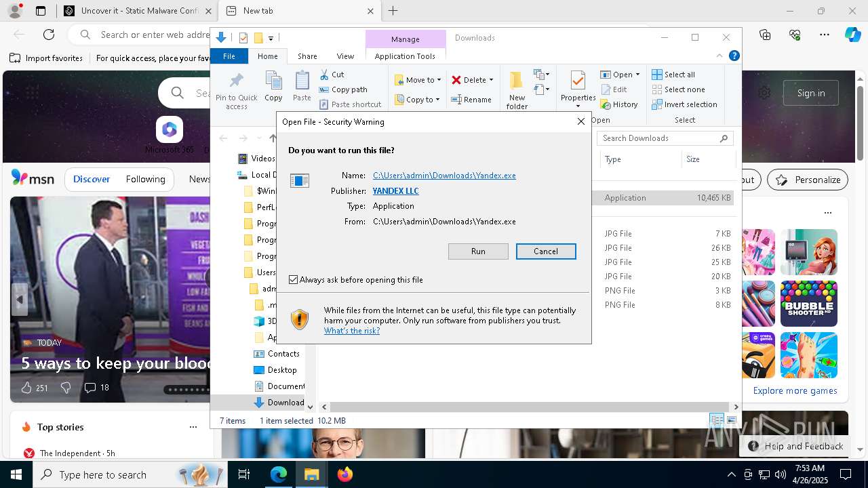This screenshot has width=868, height=488.
Task: Click the YANDEX LLC publisher link
Action: (x=395, y=191)
